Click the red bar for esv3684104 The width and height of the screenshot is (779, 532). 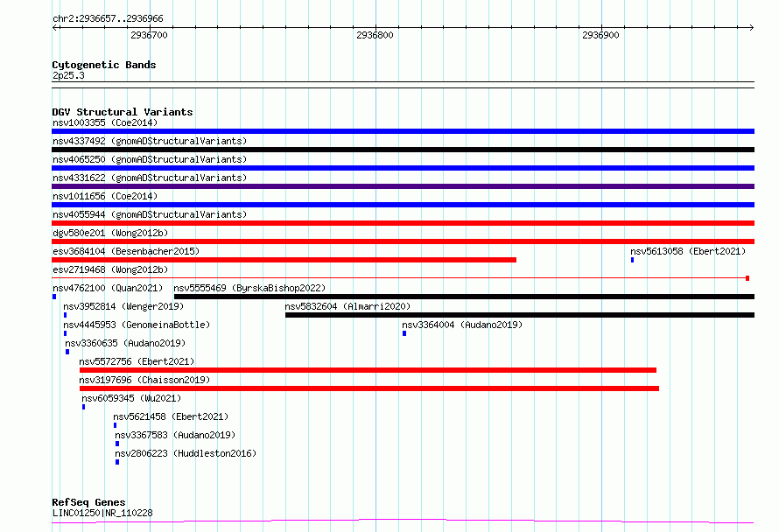[284, 260]
